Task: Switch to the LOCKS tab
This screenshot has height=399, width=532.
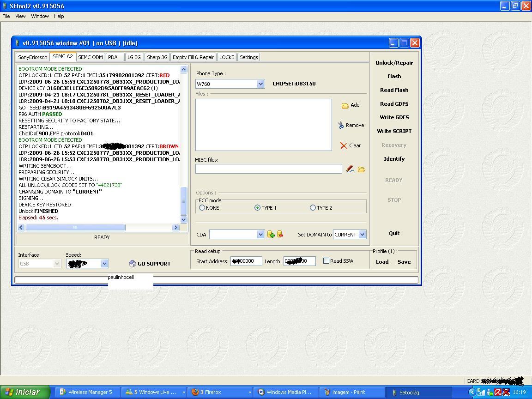Action: (x=227, y=57)
